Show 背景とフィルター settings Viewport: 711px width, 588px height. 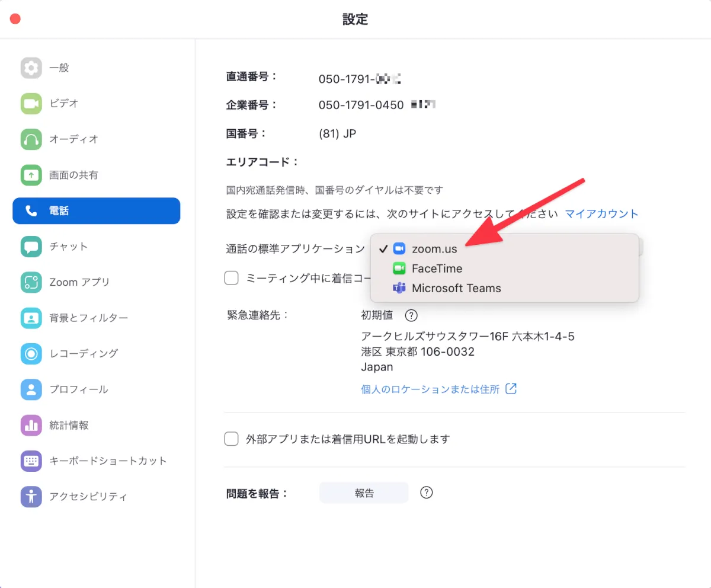(96, 318)
